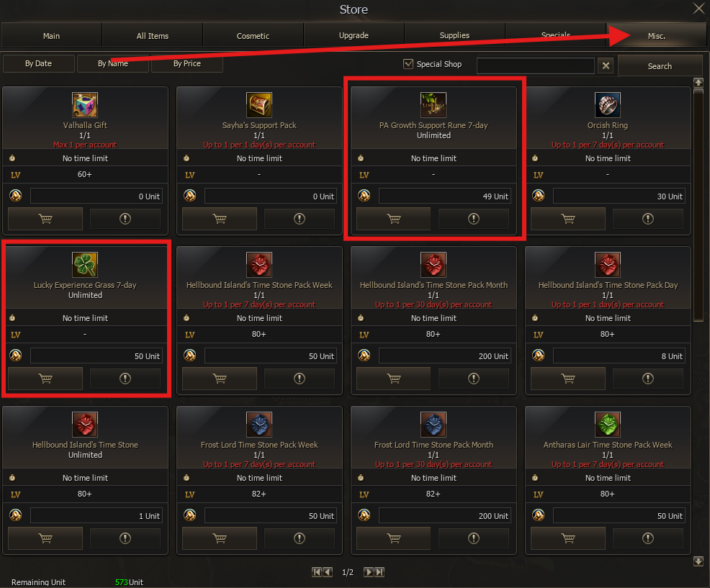Sort items By Price
Viewport: 710px width, 588px height.
187,63
